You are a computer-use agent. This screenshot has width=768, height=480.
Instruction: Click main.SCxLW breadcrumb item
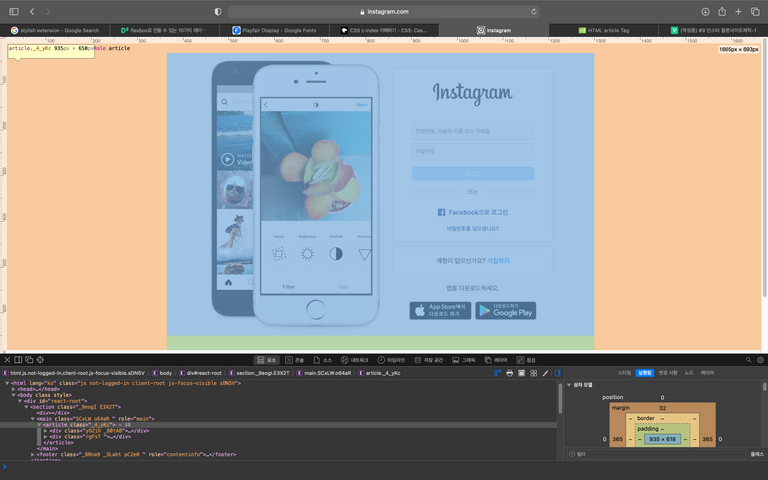[324, 373]
